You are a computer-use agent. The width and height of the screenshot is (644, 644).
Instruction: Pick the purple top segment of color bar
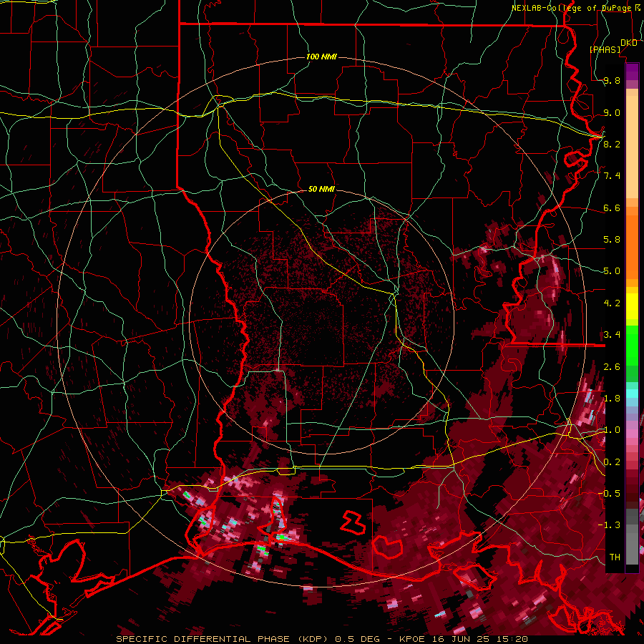click(x=632, y=72)
